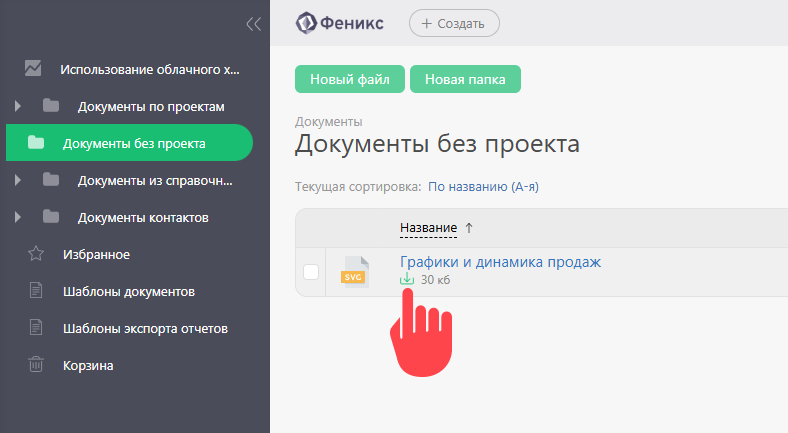The image size is (788, 433).
Task: Collapse the sidebar with double chevron
Action: pos(253,24)
